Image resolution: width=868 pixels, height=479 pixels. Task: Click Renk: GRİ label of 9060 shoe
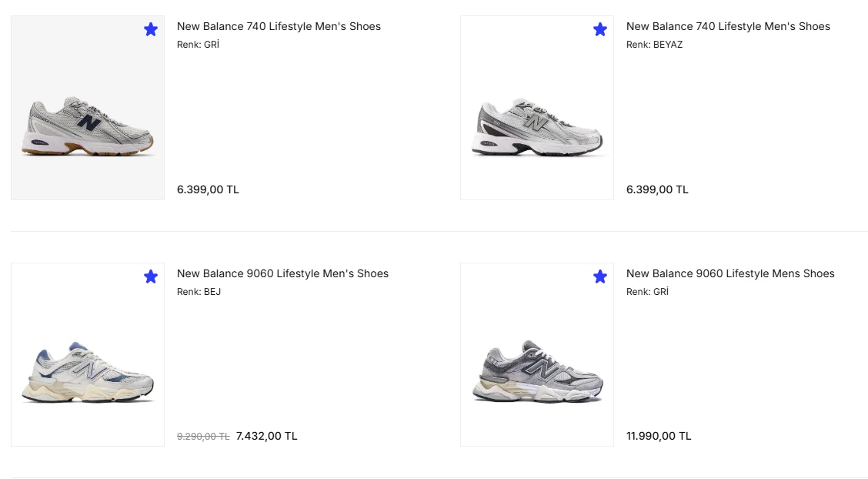647,291
